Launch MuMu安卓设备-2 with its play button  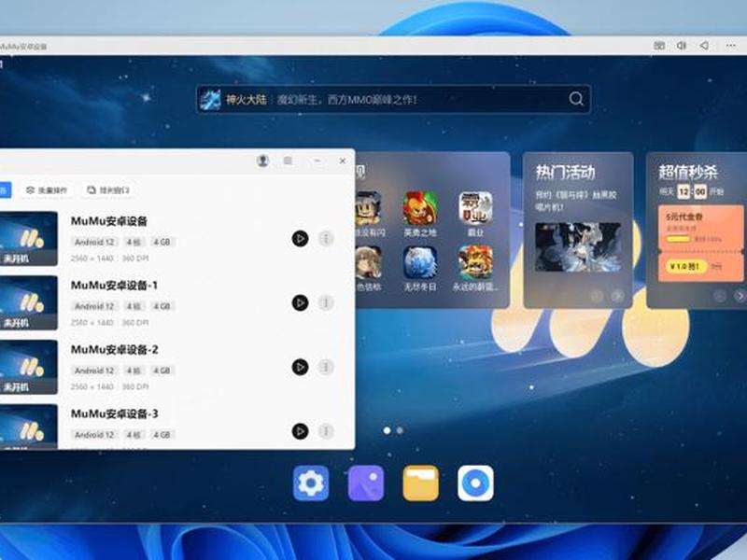[x=300, y=367]
